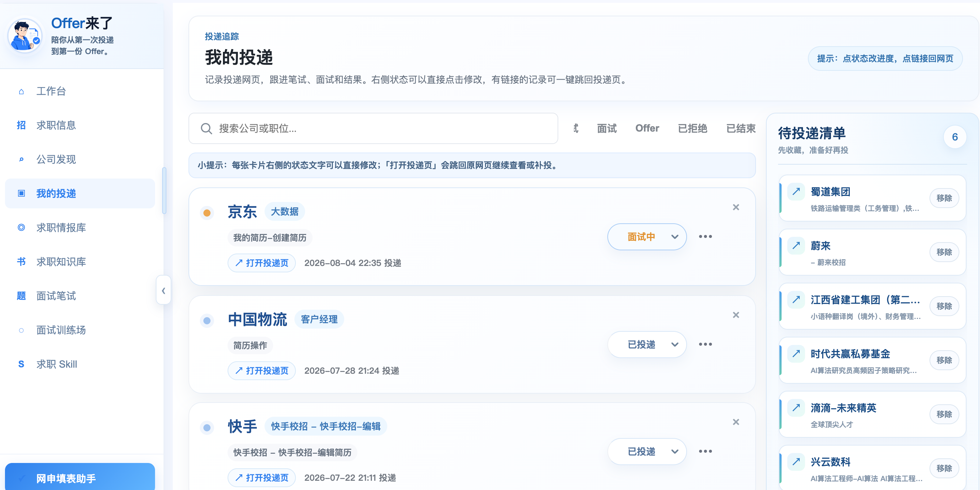The image size is (980, 490).
Task: Click the sidebar vertical scrollbar
Action: pyautogui.click(x=164, y=191)
